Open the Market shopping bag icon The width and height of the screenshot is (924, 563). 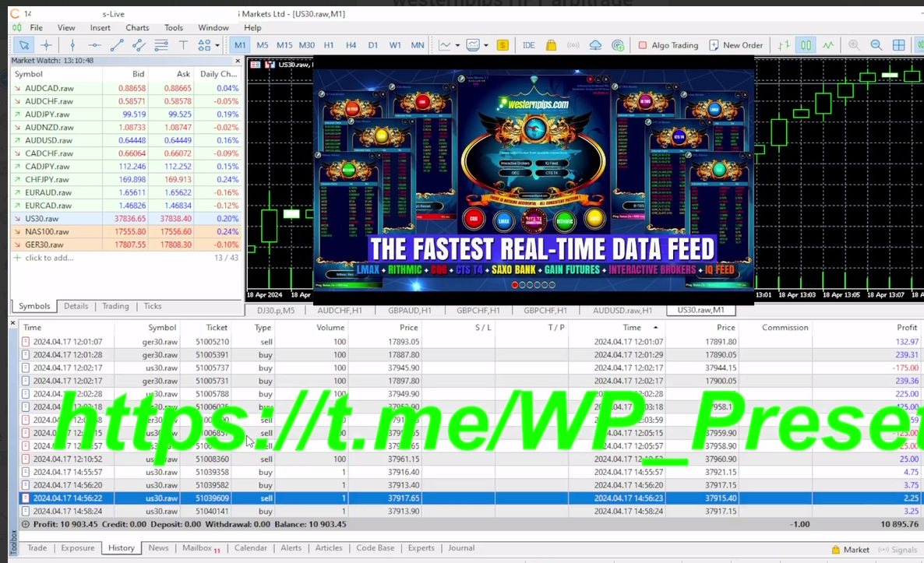551,45
